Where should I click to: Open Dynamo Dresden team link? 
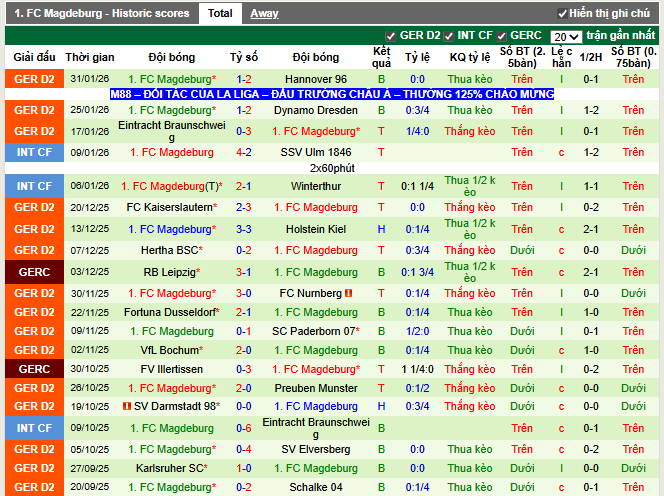point(316,110)
